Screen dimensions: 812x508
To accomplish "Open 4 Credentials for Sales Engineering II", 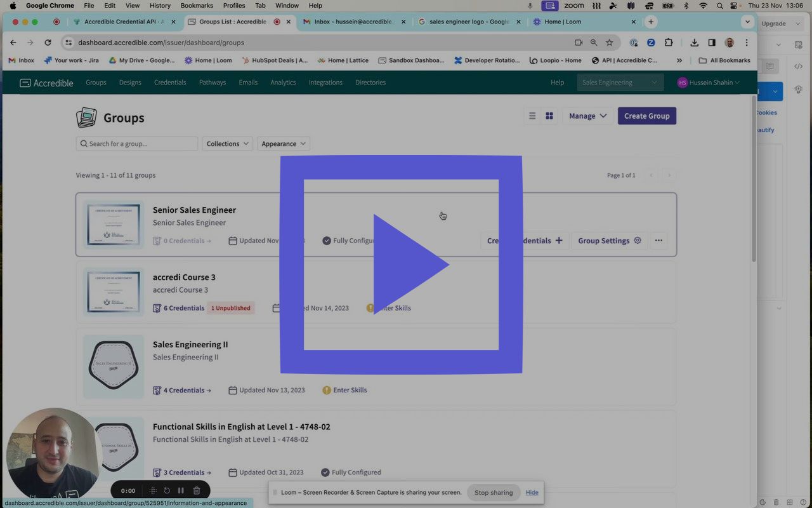I will point(182,390).
